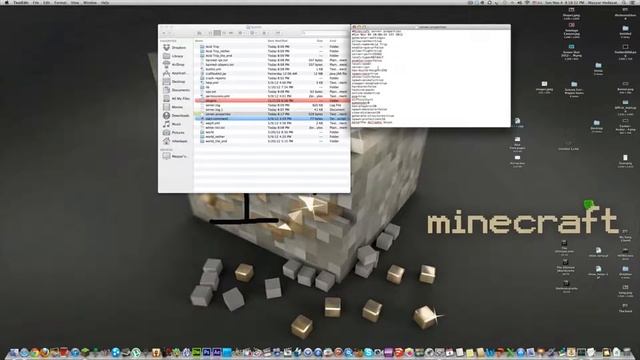Select the ops.txt file
The width and height of the screenshot is (640, 360).
211,91
